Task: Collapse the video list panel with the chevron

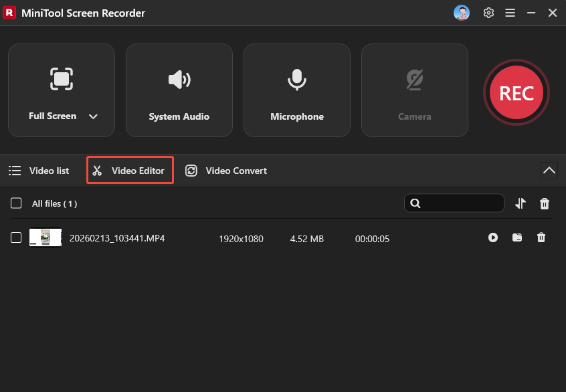Action: [x=549, y=171]
